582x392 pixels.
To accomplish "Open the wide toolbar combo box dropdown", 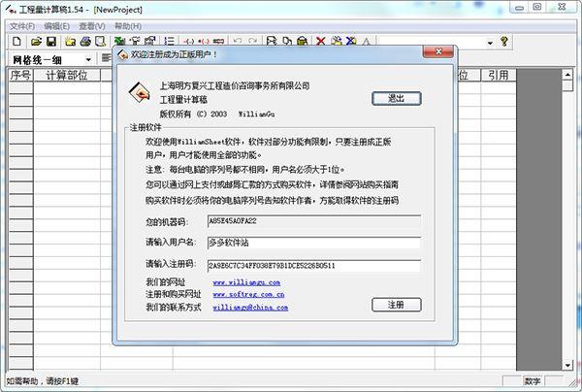I will tap(490, 43).
